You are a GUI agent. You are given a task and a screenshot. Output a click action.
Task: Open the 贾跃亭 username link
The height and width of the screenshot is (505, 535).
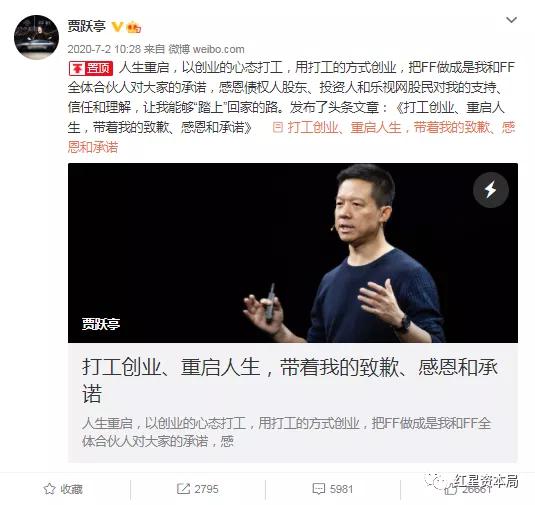(x=87, y=26)
